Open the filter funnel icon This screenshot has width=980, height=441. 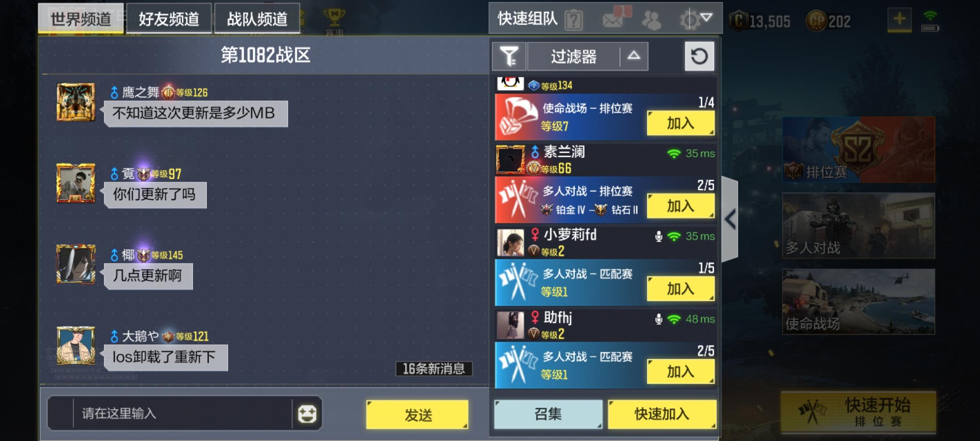point(509,56)
